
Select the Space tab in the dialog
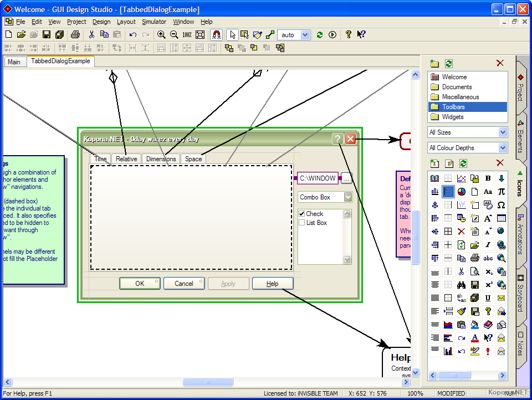(x=193, y=159)
